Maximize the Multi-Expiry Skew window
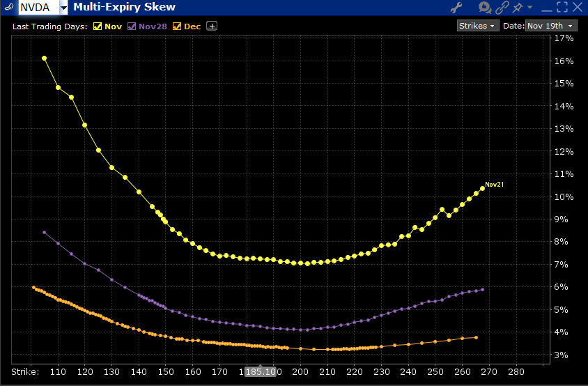The height and width of the screenshot is (386, 588). click(x=562, y=8)
